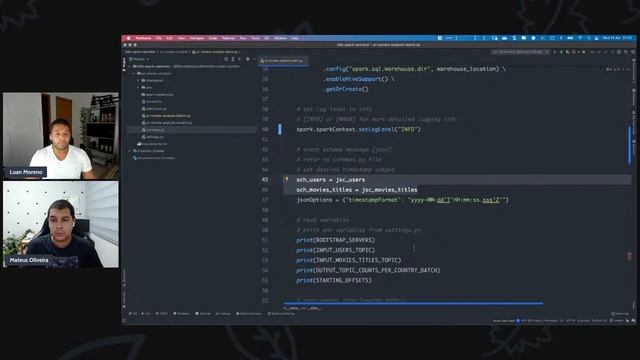Click line sch_movies_titles = jsc_movies_titles
Screen dimensions: 640x360
pyautogui.click(x=357, y=190)
